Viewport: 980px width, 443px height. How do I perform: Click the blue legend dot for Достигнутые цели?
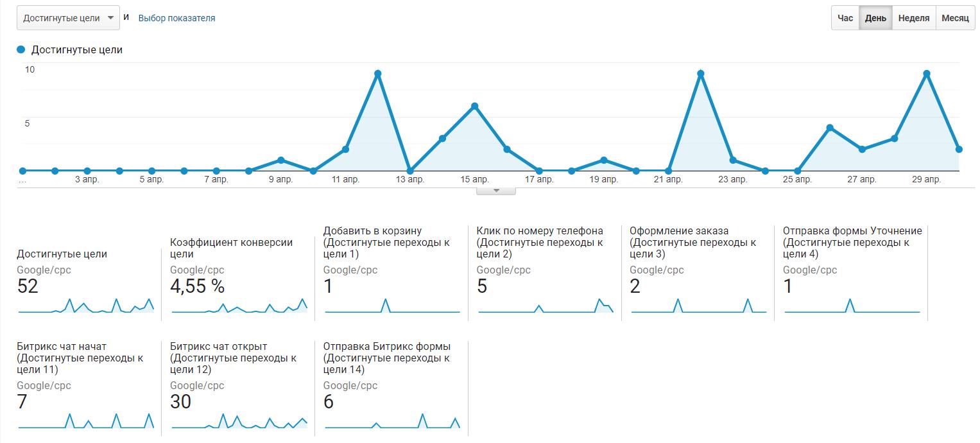(21, 49)
